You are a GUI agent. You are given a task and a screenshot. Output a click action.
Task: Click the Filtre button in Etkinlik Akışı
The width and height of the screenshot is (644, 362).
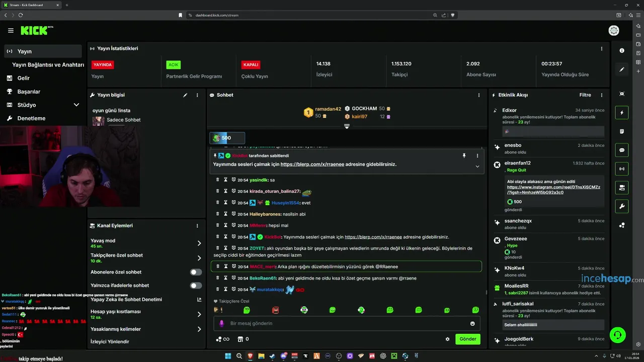coord(585,95)
